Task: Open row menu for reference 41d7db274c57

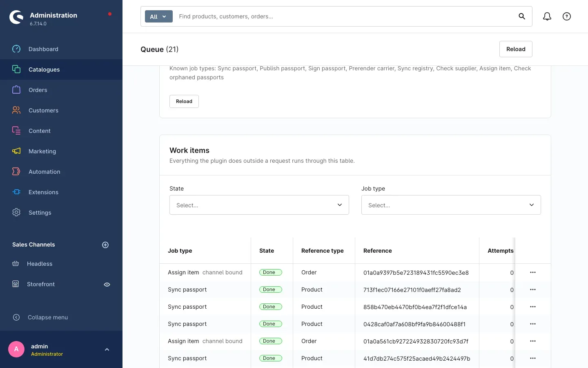Action: point(533,358)
